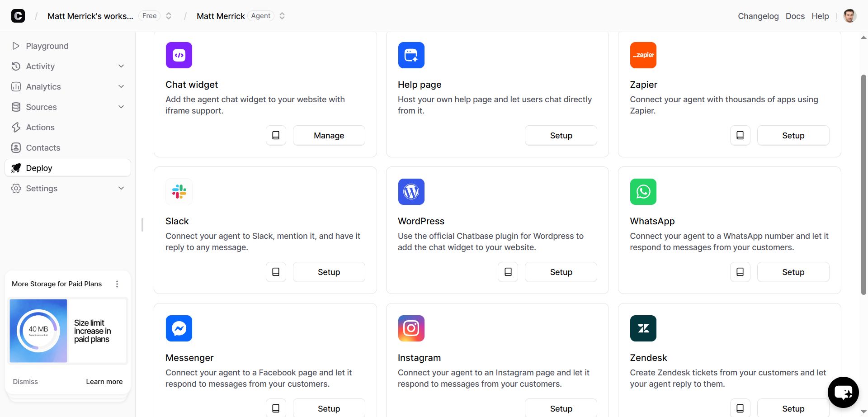Click Setup for Instagram
This screenshot has width=868, height=417.
coord(561,408)
